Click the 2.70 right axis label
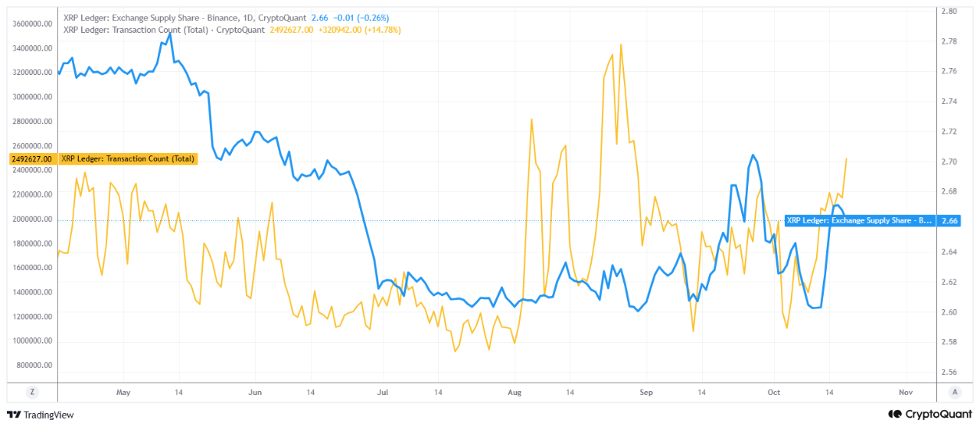The image size is (980, 427). 949,161
